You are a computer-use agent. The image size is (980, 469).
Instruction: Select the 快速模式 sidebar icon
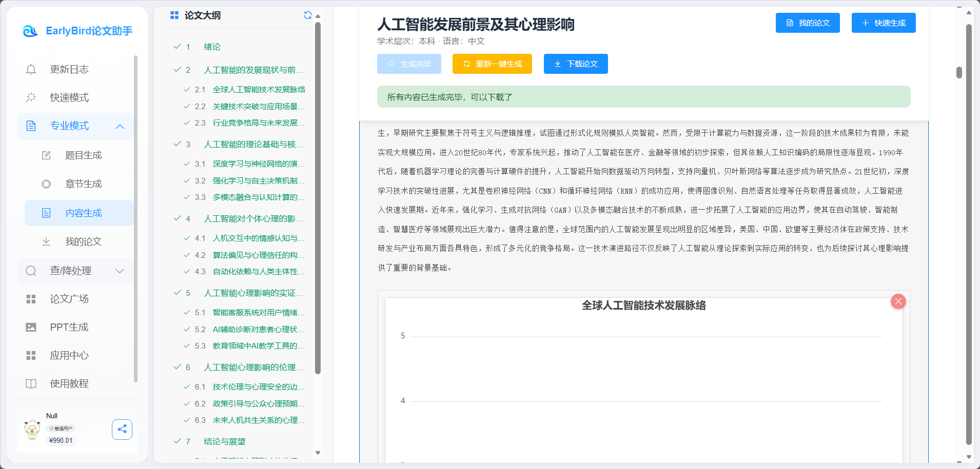tap(31, 97)
